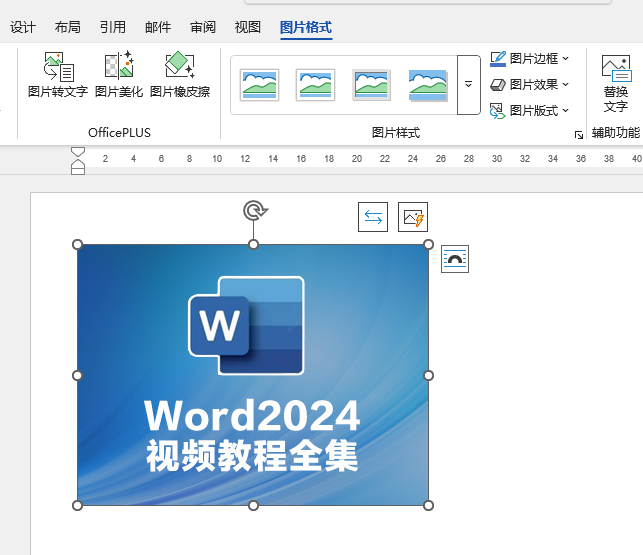Apply the fourth picture style with shadow
The height and width of the screenshot is (555, 643).
pyautogui.click(x=428, y=85)
